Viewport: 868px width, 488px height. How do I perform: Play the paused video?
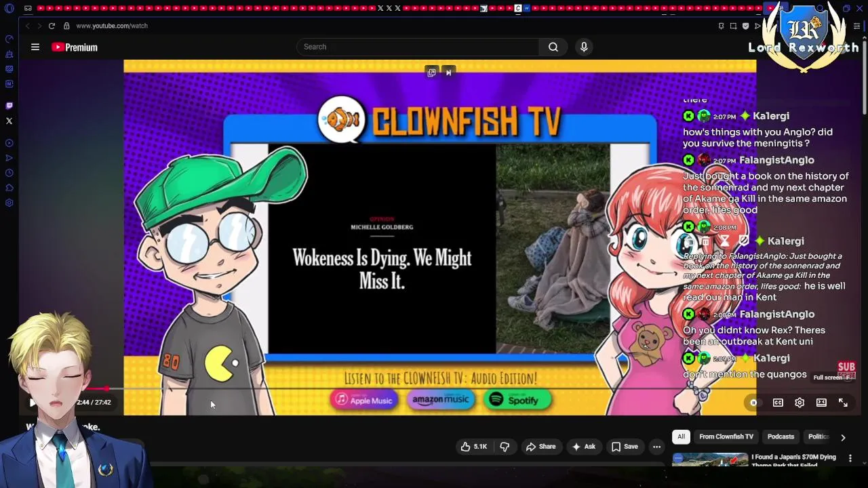point(32,402)
